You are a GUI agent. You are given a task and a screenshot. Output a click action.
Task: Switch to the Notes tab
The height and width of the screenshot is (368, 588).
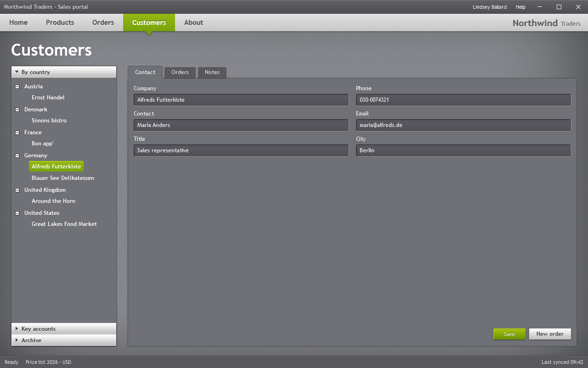click(x=212, y=73)
